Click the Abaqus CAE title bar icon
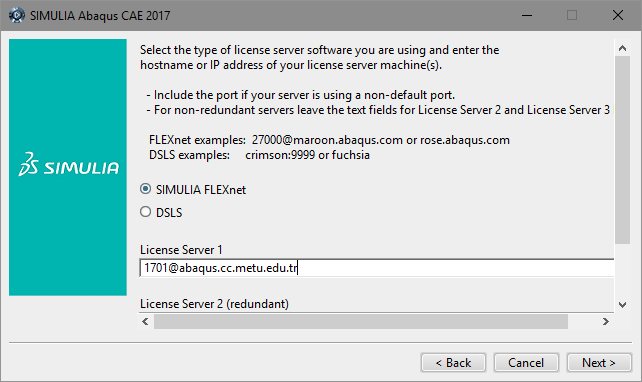642x382 pixels. [17, 16]
